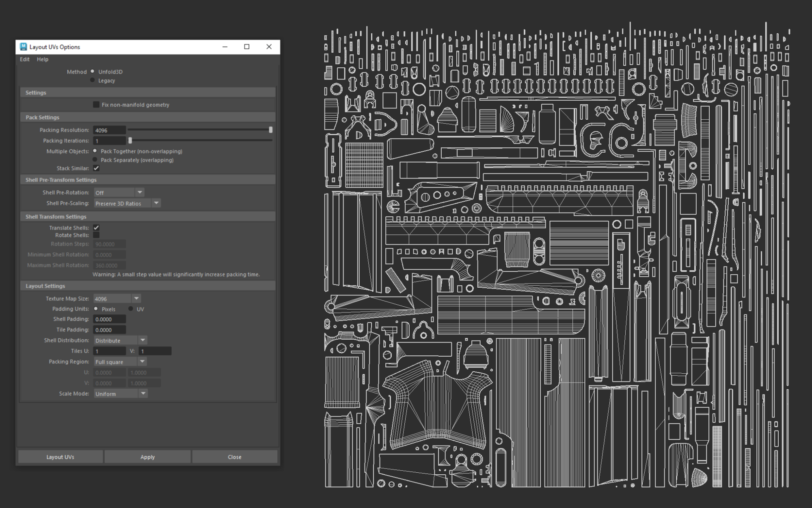Open the Edit menu

point(24,59)
